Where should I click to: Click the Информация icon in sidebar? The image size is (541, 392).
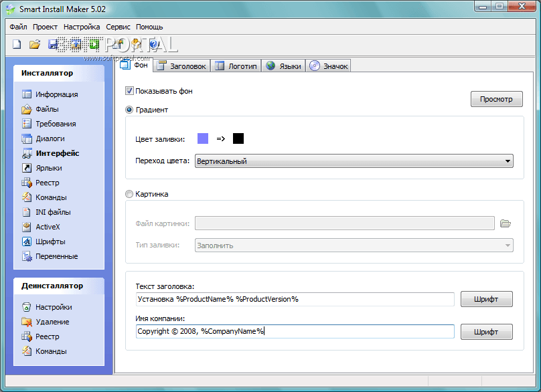(x=27, y=94)
